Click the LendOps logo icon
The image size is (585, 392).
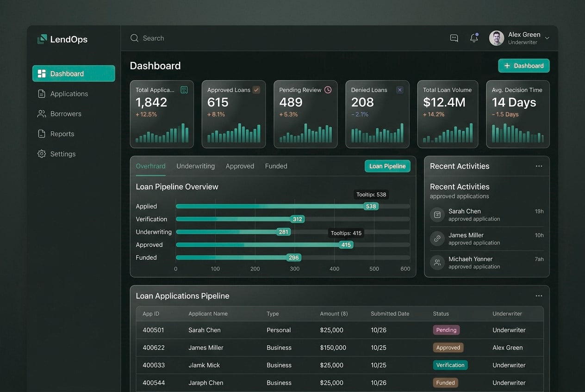click(x=42, y=39)
